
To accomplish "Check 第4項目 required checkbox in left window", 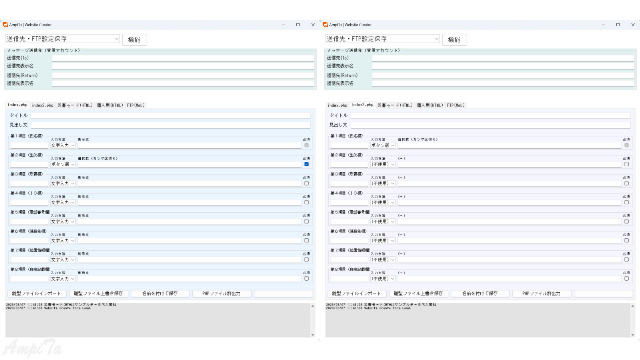I will (307, 202).
